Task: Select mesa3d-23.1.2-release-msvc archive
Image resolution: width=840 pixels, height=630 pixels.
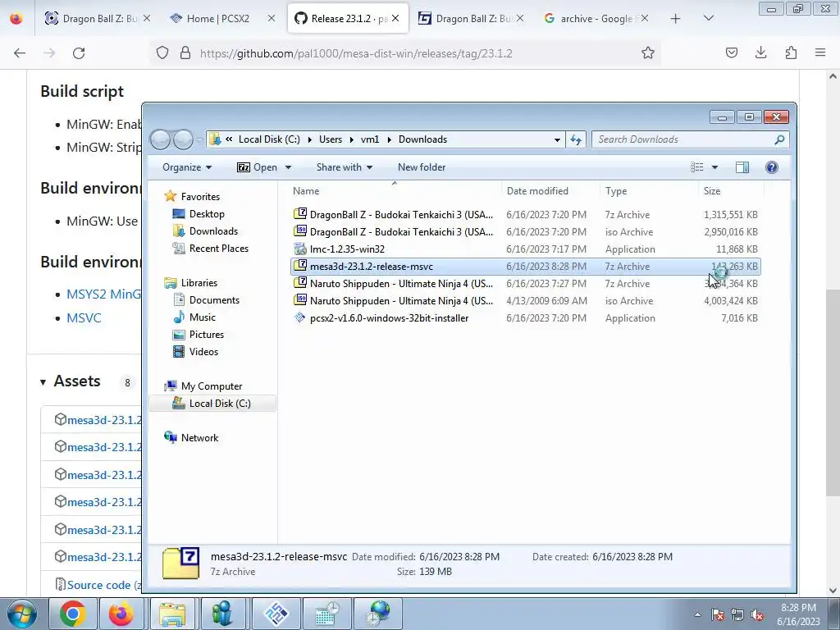Action: pyautogui.click(x=525, y=267)
